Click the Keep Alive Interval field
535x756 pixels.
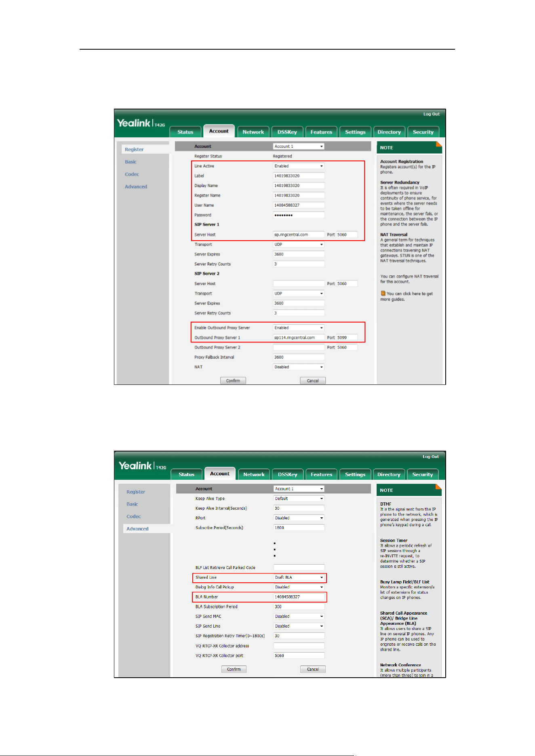tap(299, 508)
